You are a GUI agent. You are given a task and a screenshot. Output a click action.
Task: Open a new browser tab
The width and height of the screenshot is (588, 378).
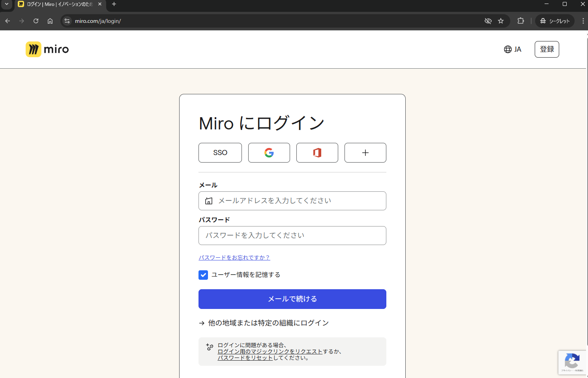(114, 4)
